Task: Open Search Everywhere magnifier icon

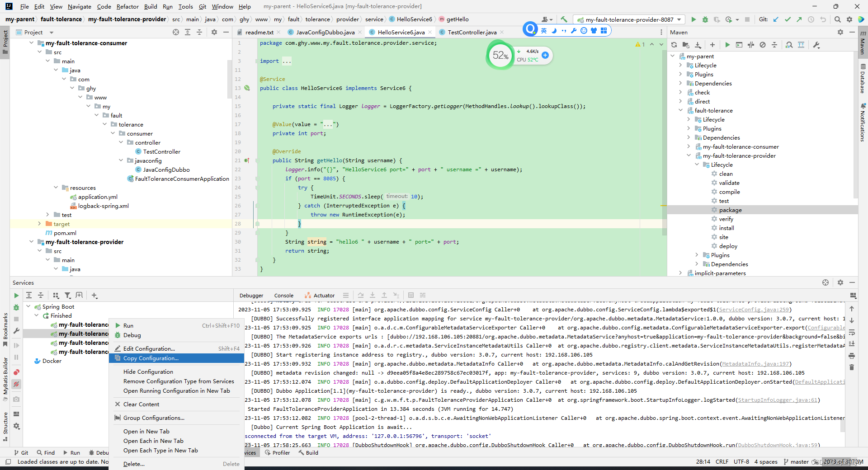Action: coord(838,19)
